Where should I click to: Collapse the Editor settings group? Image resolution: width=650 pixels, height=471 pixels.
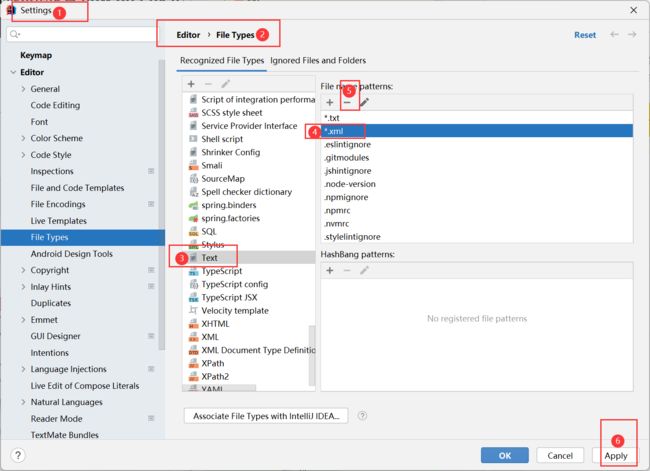pyautogui.click(x=12, y=72)
